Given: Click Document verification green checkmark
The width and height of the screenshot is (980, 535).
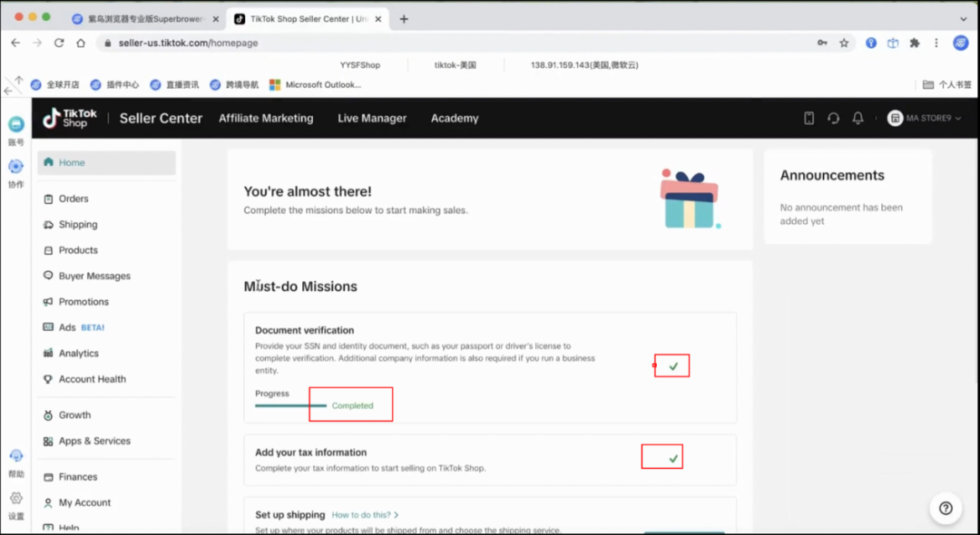Looking at the screenshot, I should (673, 366).
